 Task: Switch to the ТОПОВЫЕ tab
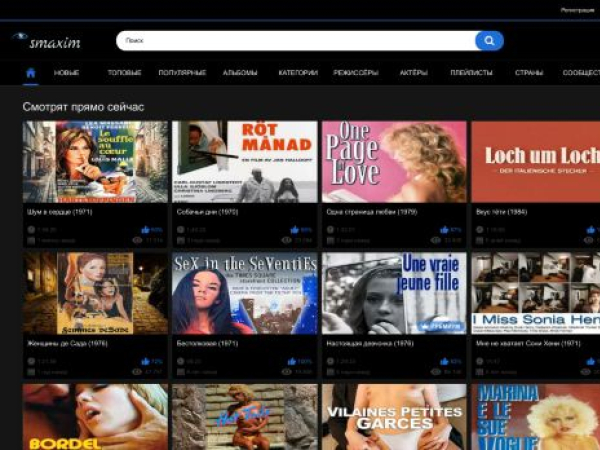[124, 73]
